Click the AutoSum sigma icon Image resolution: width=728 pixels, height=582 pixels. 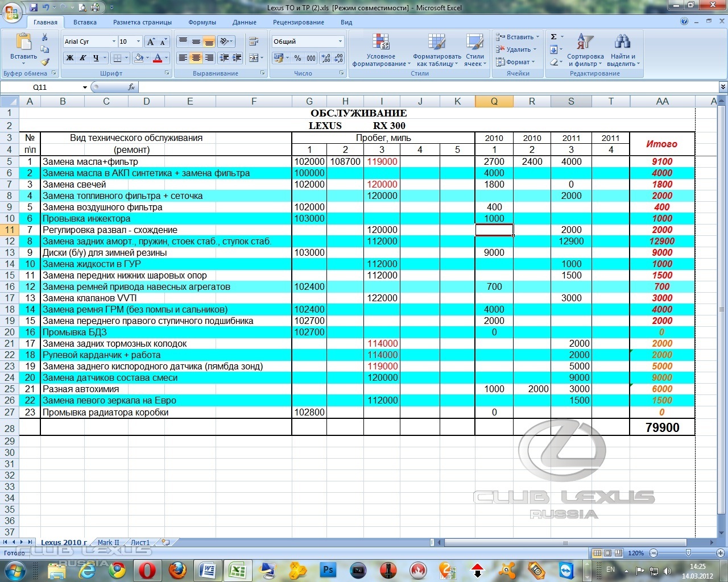553,37
